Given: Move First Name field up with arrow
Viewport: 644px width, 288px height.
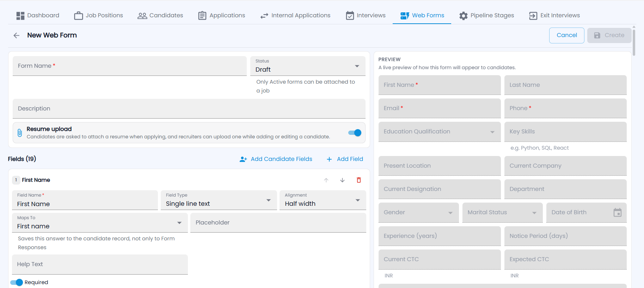Looking at the screenshot, I should point(326,180).
